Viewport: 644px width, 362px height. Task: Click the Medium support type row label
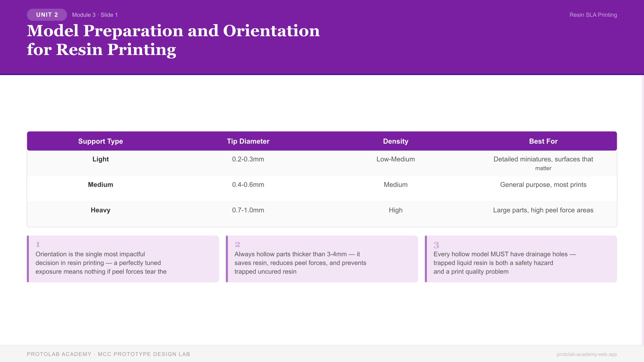pyautogui.click(x=101, y=185)
